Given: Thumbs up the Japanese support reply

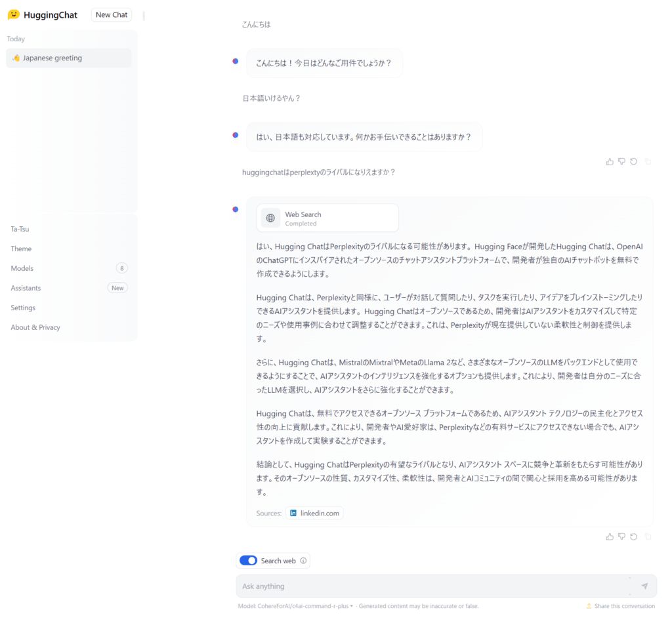Looking at the screenshot, I should coord(610,161).
